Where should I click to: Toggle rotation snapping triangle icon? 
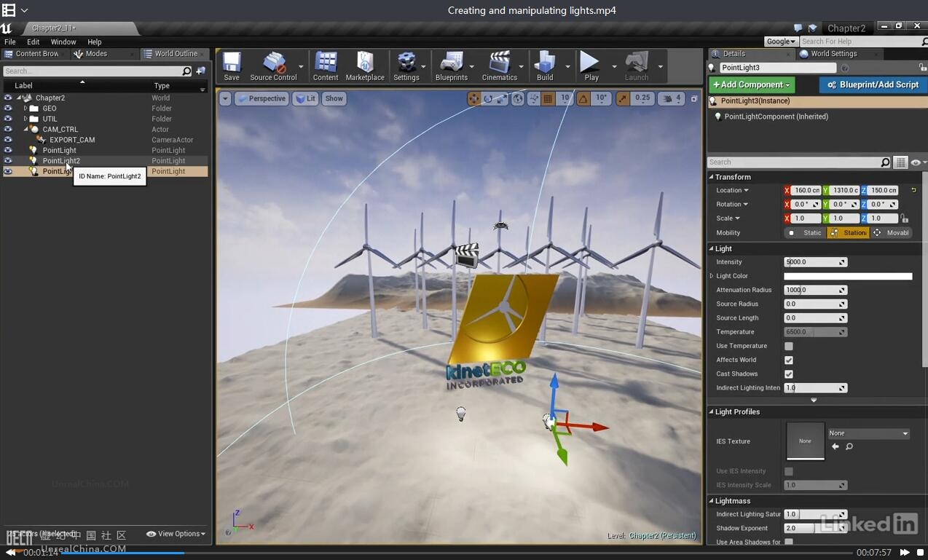(x=583, y=98)
